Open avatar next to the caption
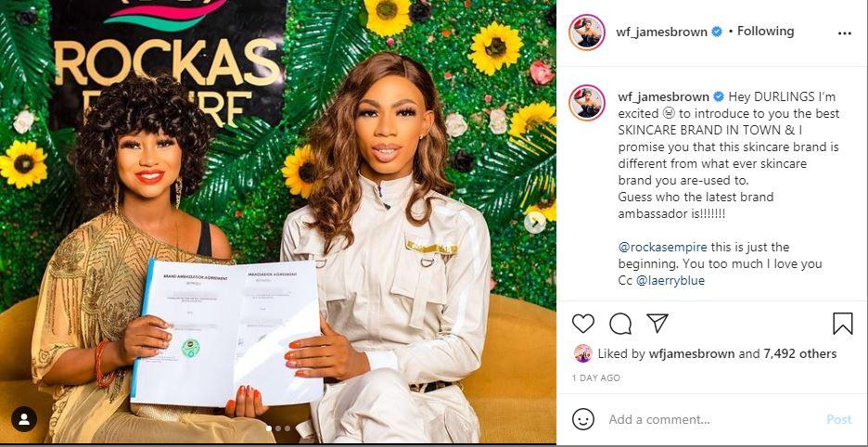 [587, 103]
